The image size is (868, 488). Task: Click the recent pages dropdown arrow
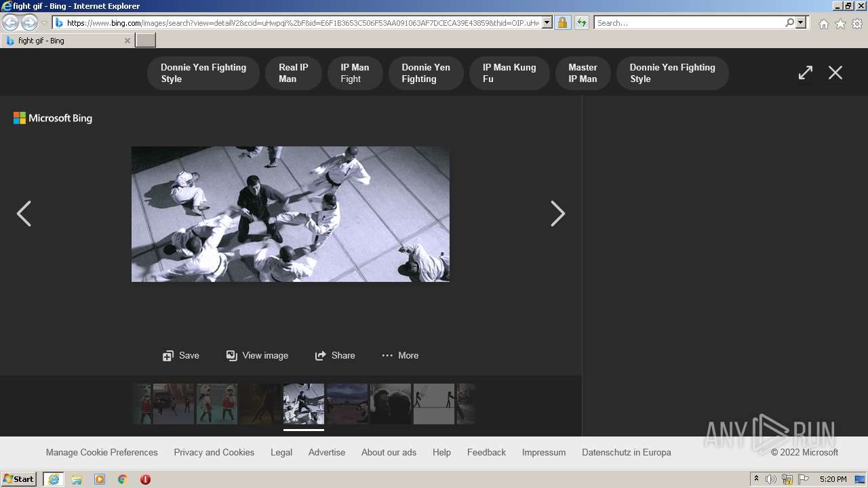(44, 23)
